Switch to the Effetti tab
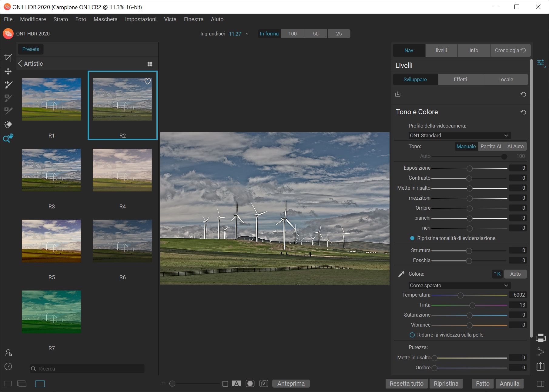Viewport: 549px width, 392px height. point(460,79)
